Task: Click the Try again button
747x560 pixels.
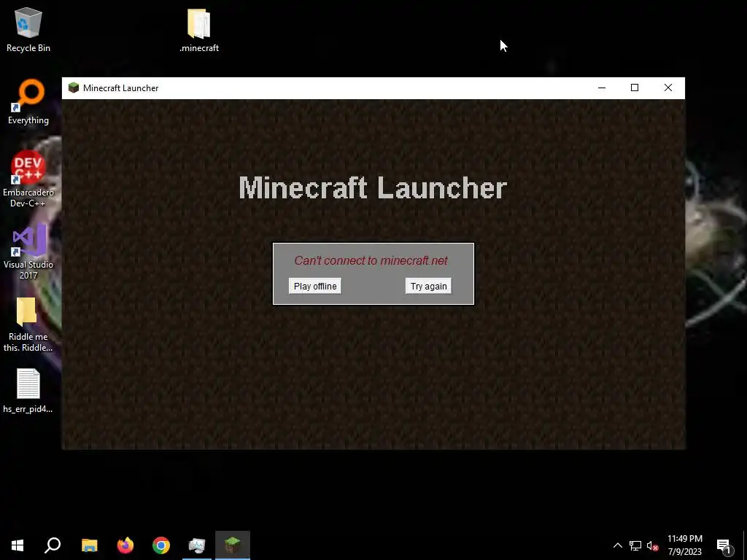Action: [428, 286]
